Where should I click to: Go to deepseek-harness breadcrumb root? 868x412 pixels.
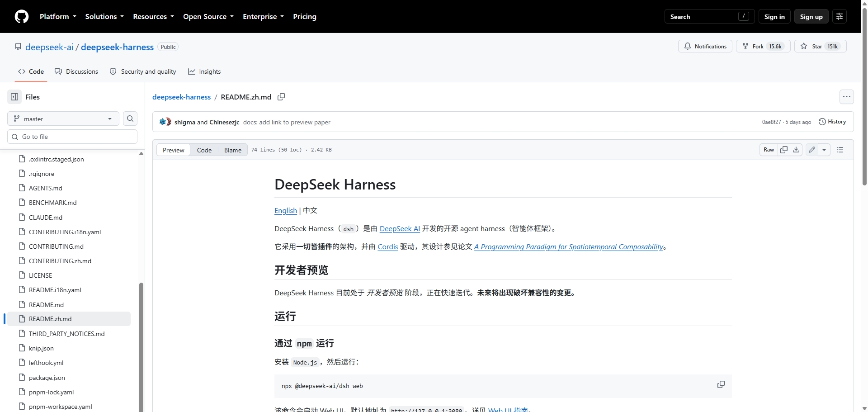click(x=182, y=97)
